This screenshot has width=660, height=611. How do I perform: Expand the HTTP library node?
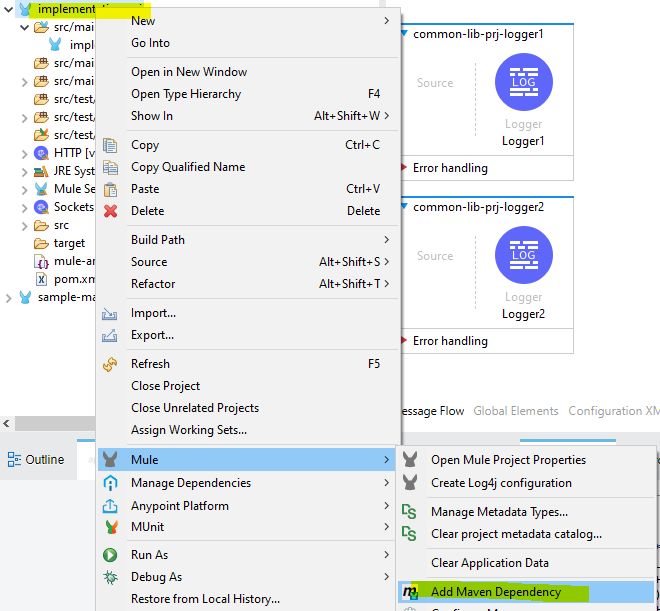click(x=24, y=154)
